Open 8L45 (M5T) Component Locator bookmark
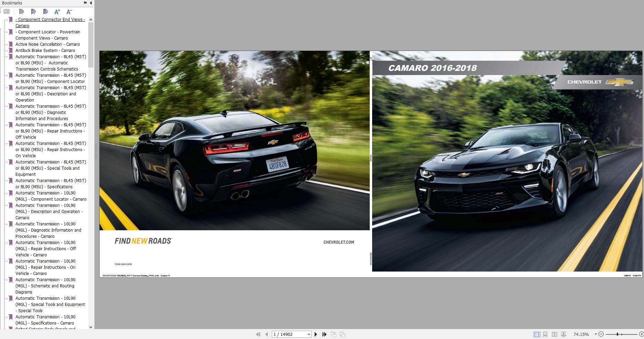The image size is (644, 339). tap(51, 78)
